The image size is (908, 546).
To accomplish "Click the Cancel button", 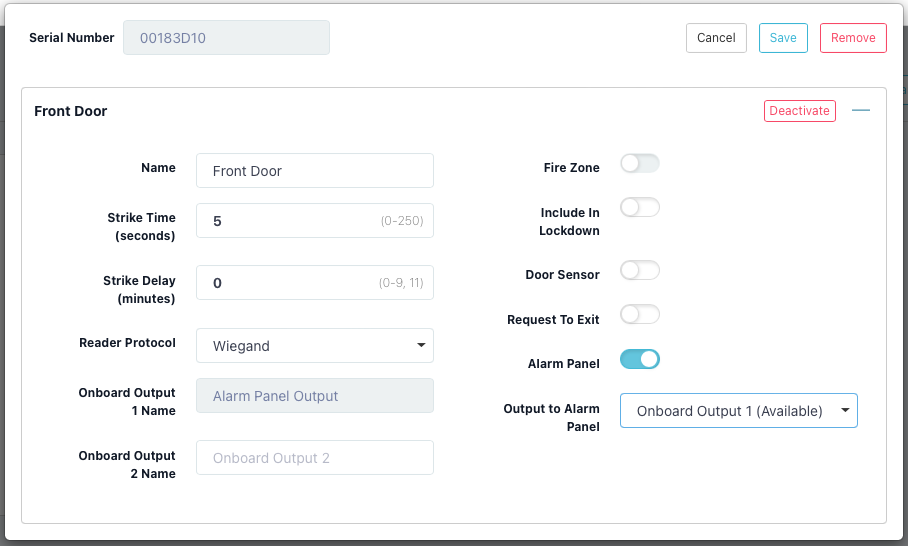I will tap(716, 38).
